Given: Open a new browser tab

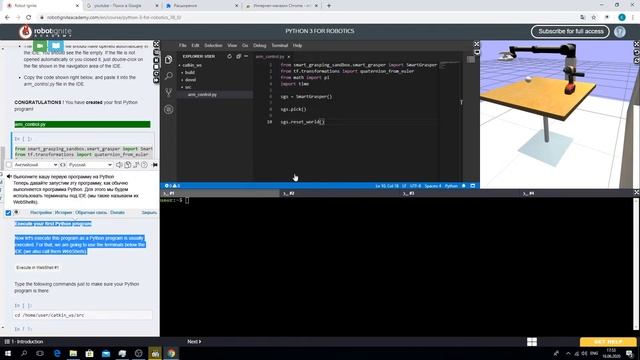Looking at the screenshot, I should 329,6.
